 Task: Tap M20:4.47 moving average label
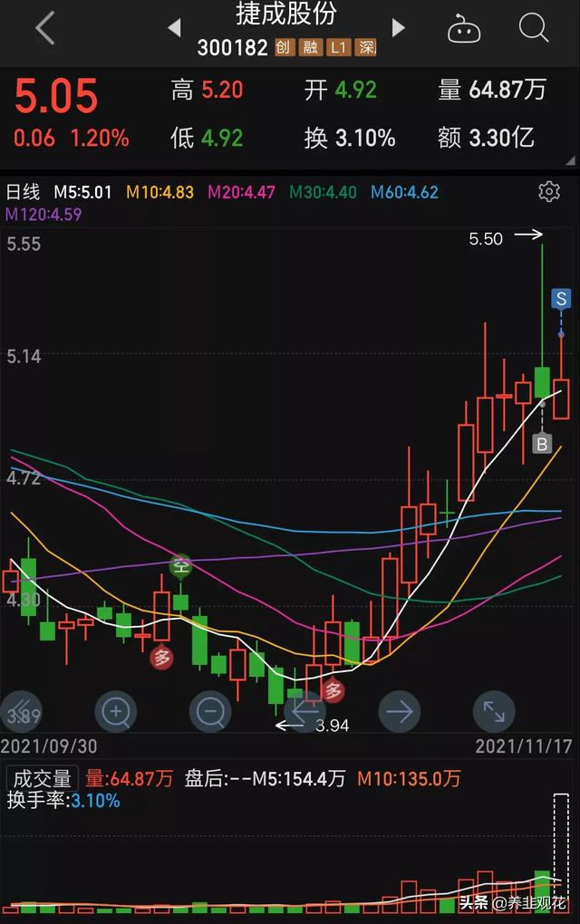[241, 192]
